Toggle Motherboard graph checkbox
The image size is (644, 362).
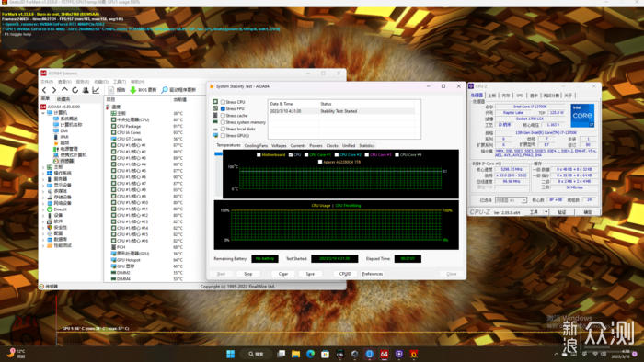pyautogui.click(x=259, y=155)
